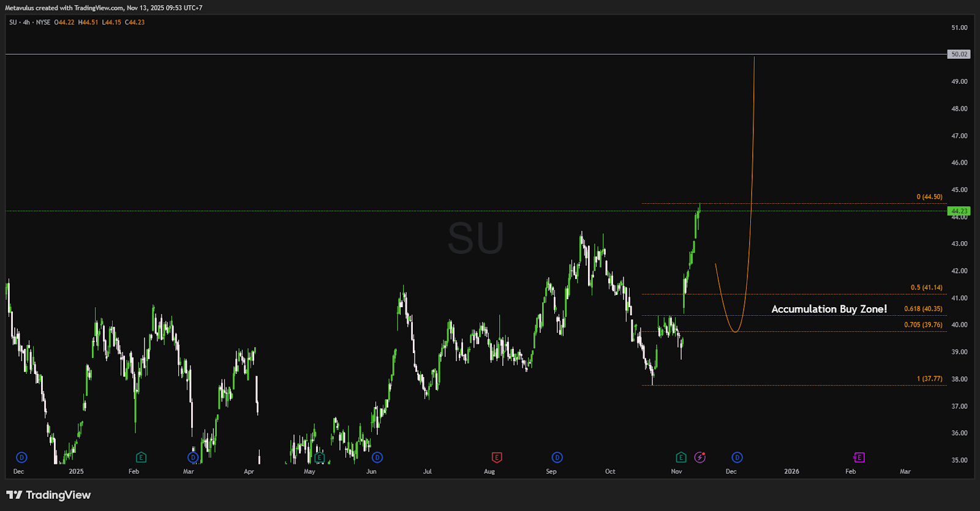The image size is (980, 511).
Task: Click the purple upcoming earnings icon near Feb 2026
Action: pos(859,457)
